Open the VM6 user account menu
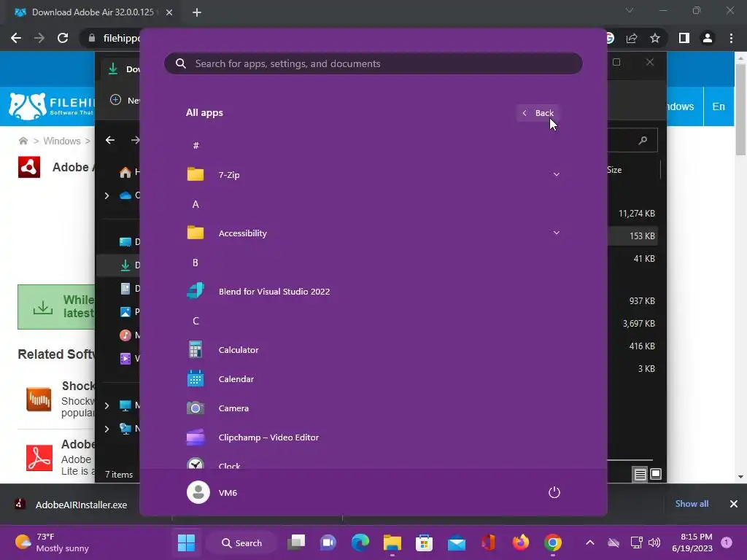The height and width of the screenshot is (560, 747). (x=212, y=492)
